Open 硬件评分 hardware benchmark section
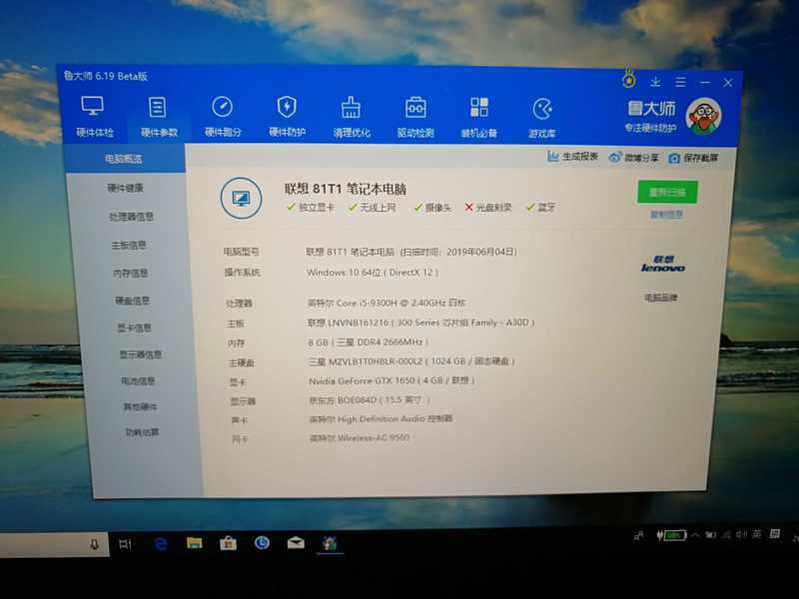Image resolution: width=799 pixels, height=599 pixels. pos(223,118)
